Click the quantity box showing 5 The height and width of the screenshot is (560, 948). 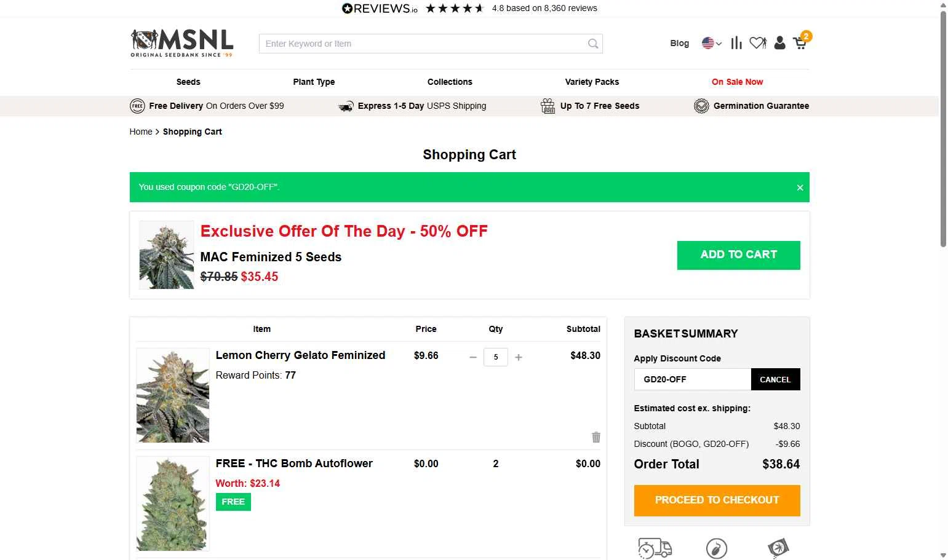pos(496,357)
